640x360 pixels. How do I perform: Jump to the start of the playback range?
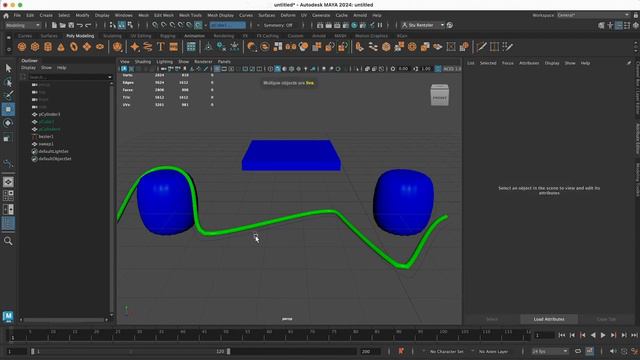(x=562, y=335)
